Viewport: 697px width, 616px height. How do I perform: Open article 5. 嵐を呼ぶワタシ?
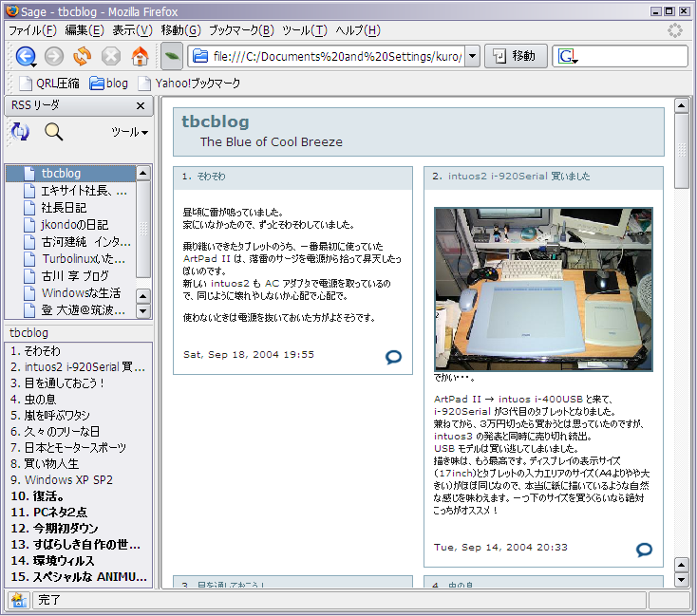78,416
